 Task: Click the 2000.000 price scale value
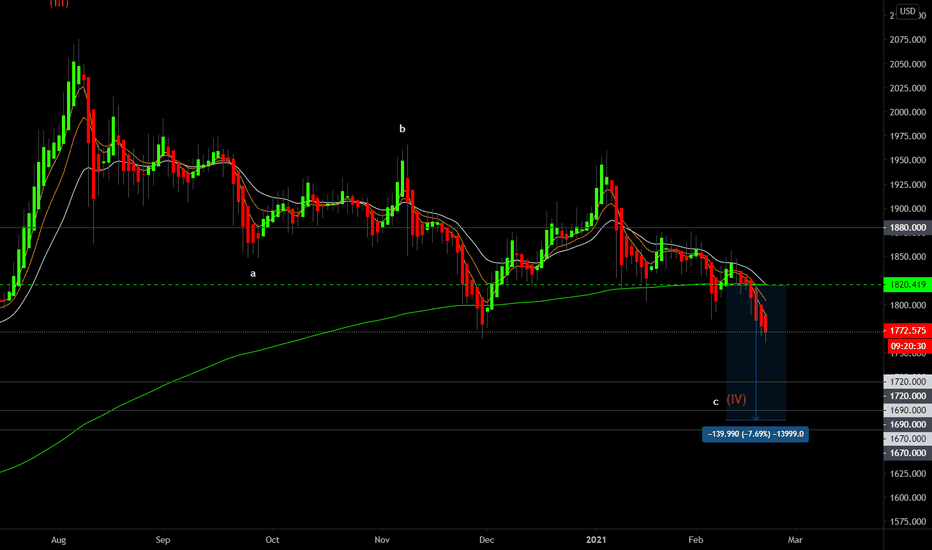[908, 112]
